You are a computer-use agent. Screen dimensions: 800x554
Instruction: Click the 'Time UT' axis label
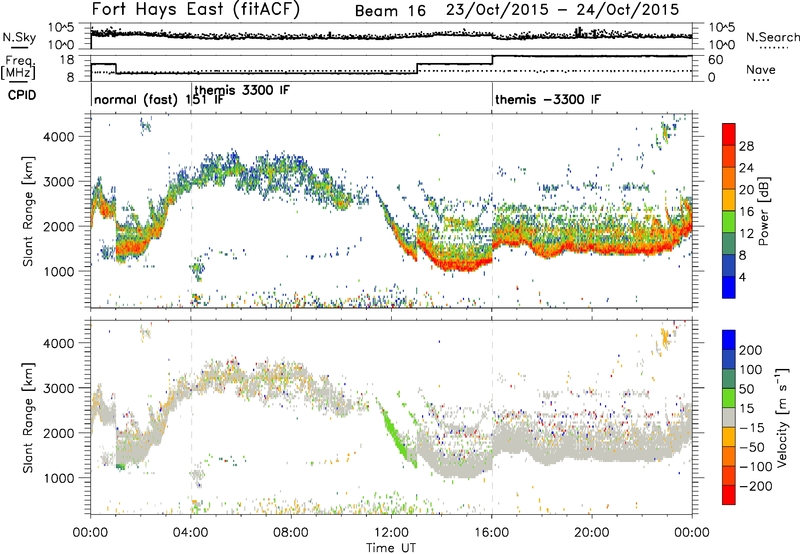pos(391,548)
